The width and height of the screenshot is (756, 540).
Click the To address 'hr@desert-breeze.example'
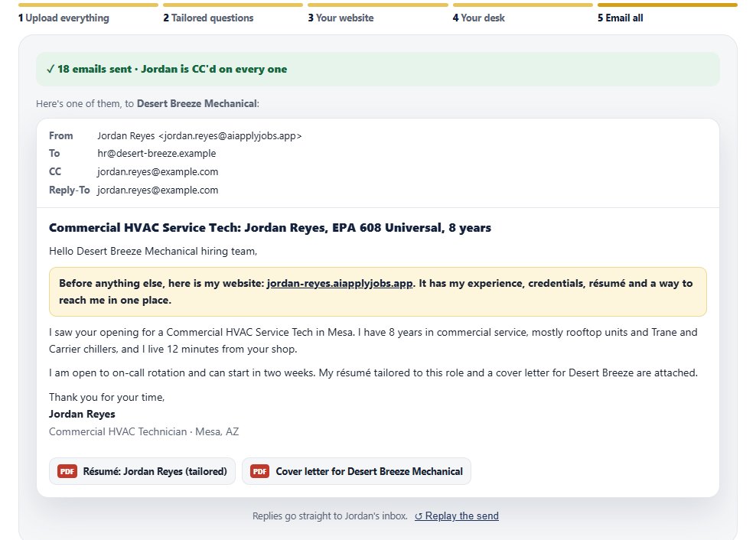click(157, 153)
